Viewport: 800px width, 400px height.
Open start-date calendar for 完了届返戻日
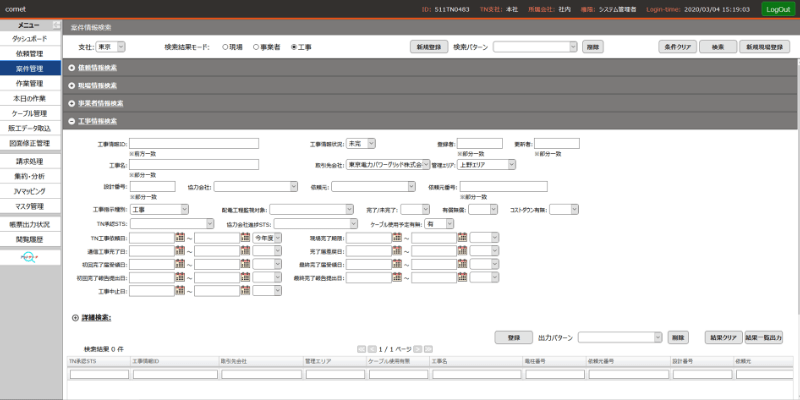pyautogui.click(x=397, y=251)
